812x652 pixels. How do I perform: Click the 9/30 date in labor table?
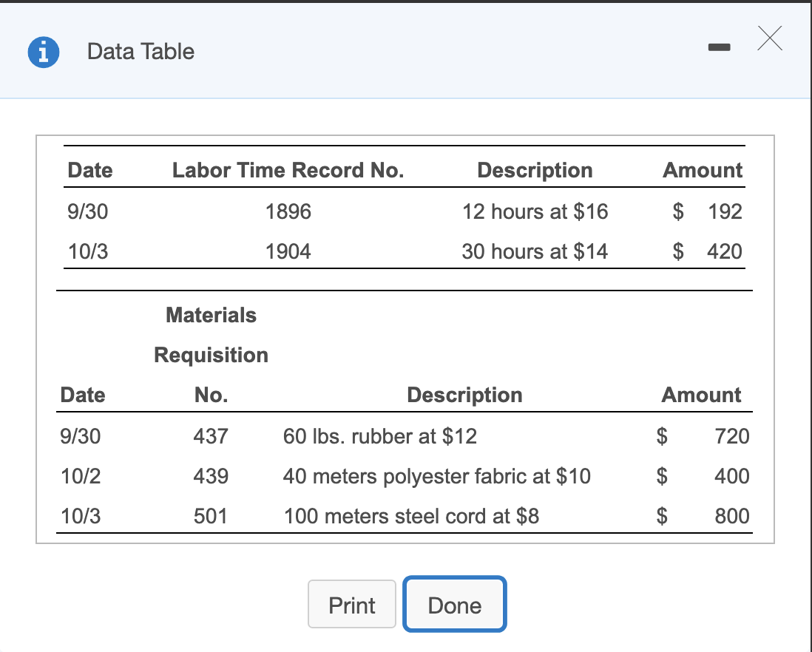(87, 211)
